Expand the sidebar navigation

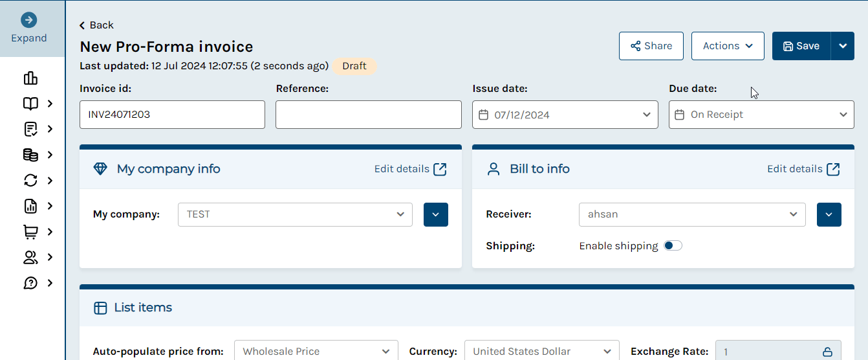coord(29,28)
